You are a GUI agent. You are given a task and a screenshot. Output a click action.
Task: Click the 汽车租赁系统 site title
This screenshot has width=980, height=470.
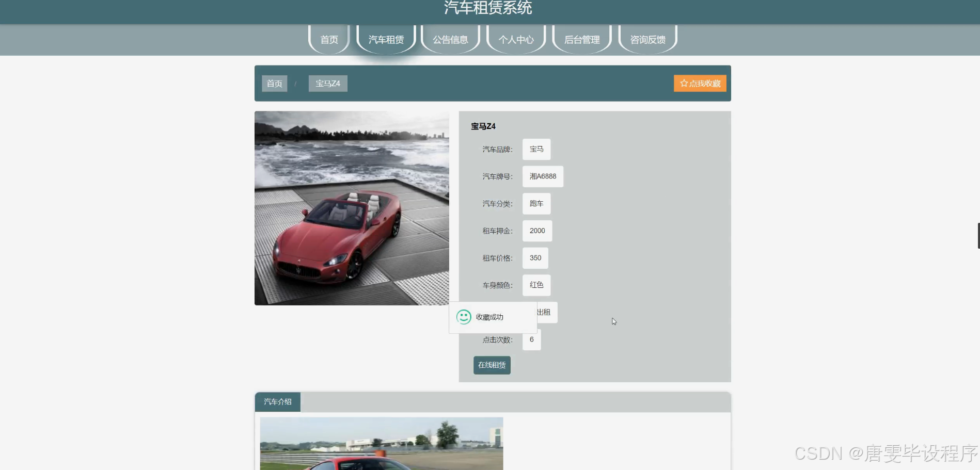[x=488, y=8]
